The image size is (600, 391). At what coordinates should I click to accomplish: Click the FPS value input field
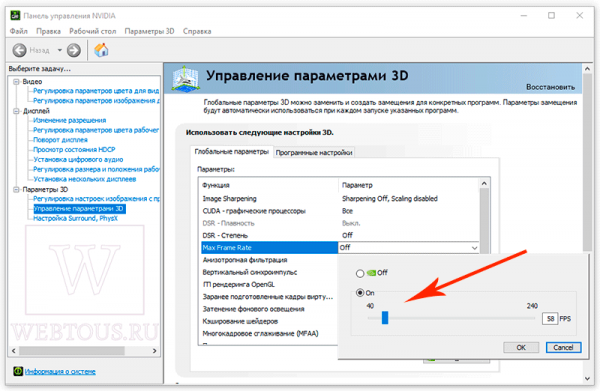click(550, 319)
